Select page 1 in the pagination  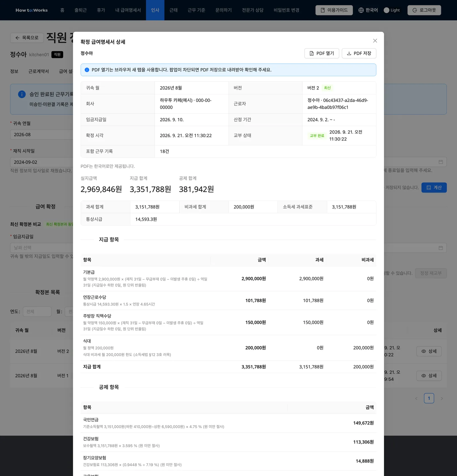[429, 398]
